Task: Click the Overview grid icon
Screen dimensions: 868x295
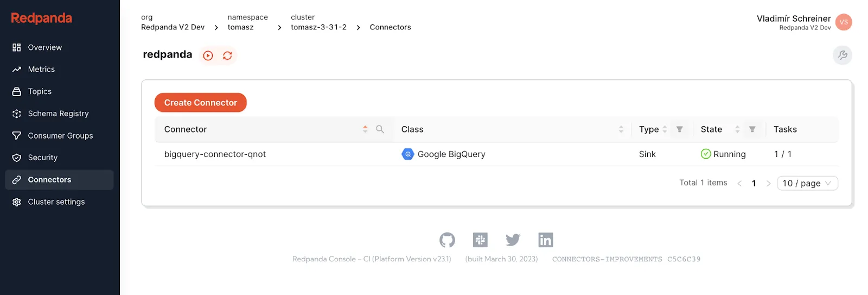Action: 17,47
